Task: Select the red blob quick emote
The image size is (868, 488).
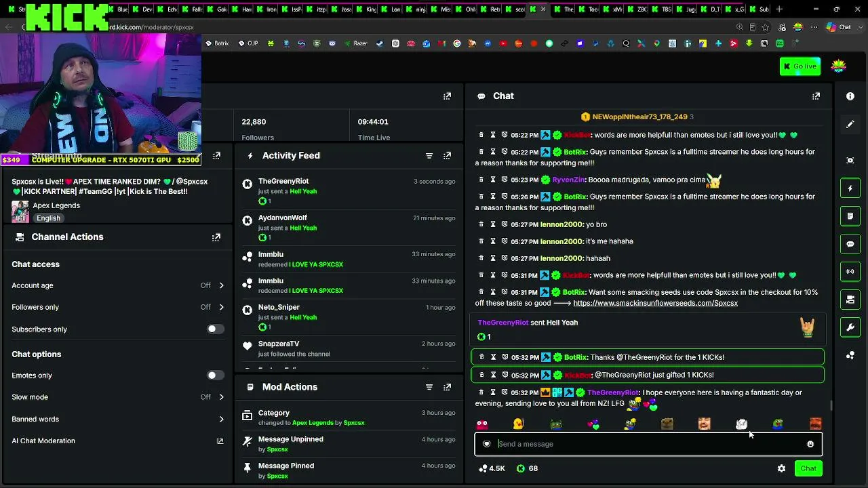Action: click(x=482, y=424)
